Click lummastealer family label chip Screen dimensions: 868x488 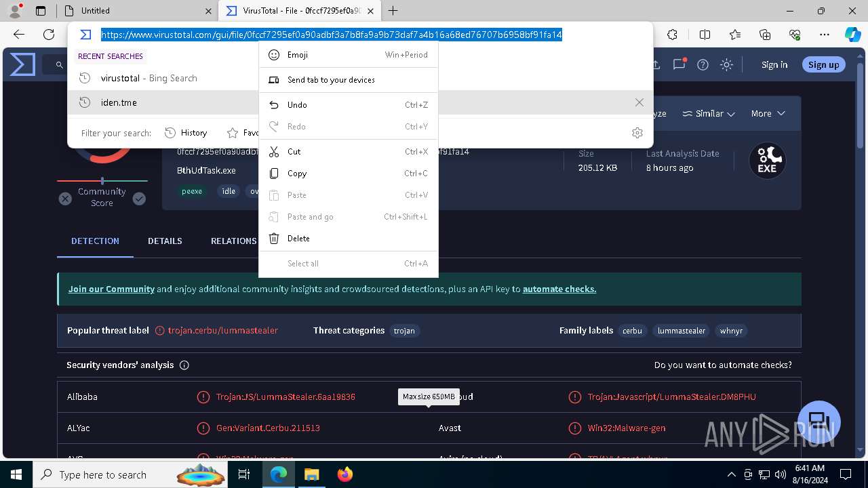682,331
